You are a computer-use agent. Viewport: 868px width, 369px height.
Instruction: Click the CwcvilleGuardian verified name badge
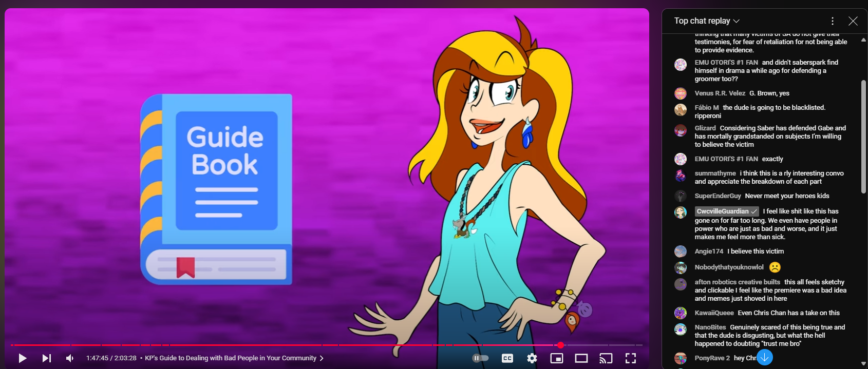tap(727, 211)
